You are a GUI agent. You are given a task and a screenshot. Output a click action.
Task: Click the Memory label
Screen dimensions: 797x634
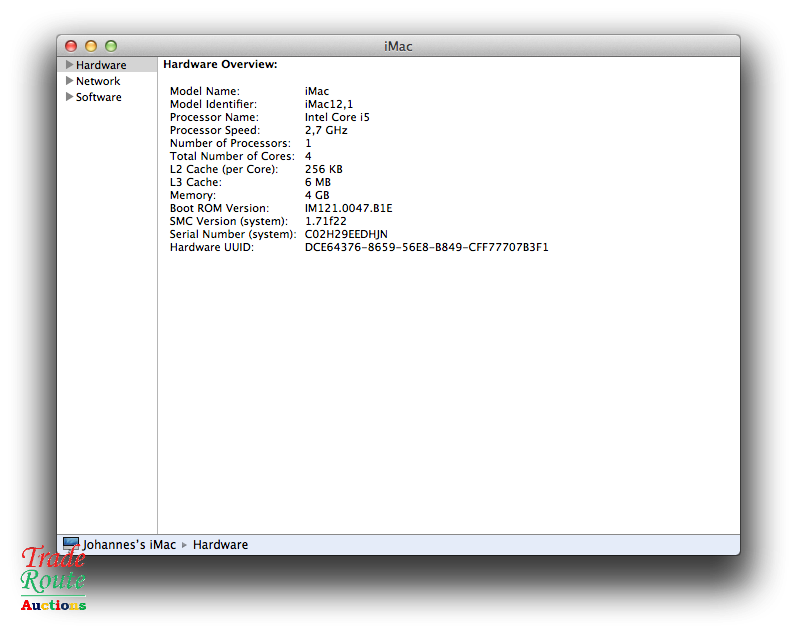click(x=193, y=195)
